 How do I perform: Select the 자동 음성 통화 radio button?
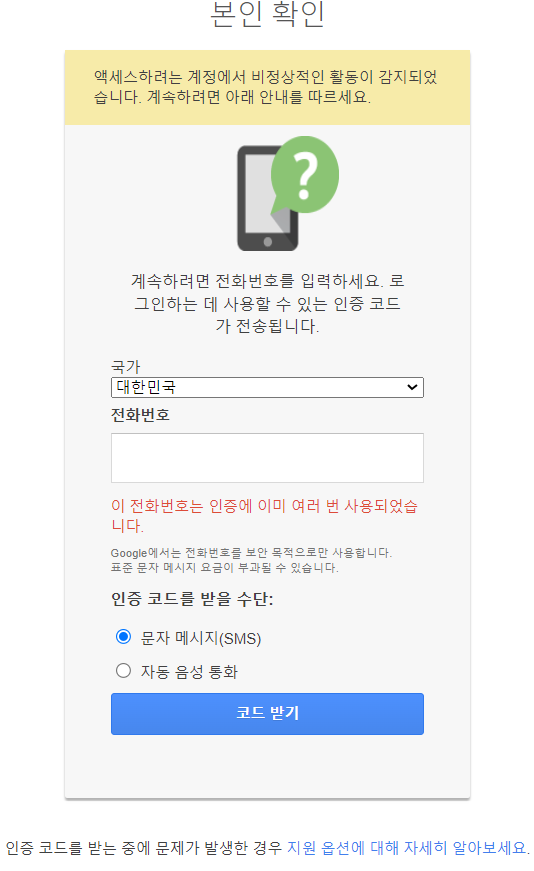click(123, 670)
